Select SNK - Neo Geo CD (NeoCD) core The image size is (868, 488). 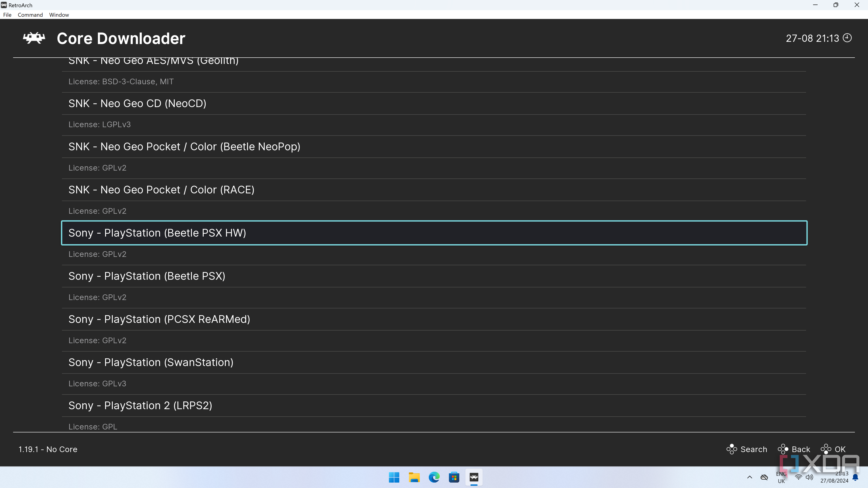click(x=434, y=103)
